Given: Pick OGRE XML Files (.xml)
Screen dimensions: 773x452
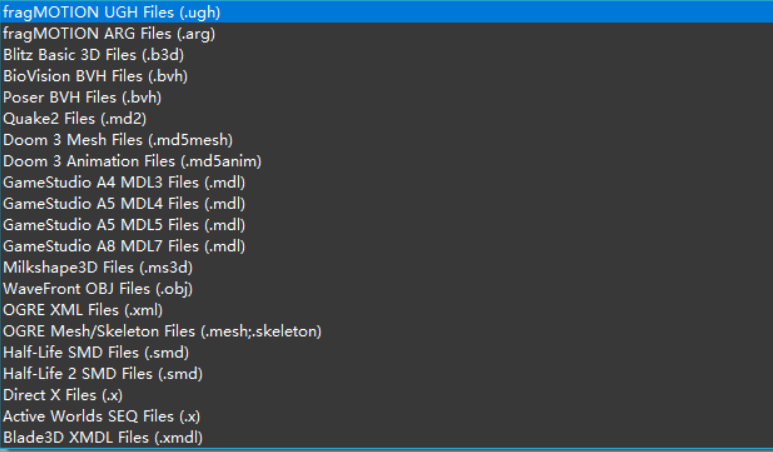Looking at the screenshot, I should (386, 310).
